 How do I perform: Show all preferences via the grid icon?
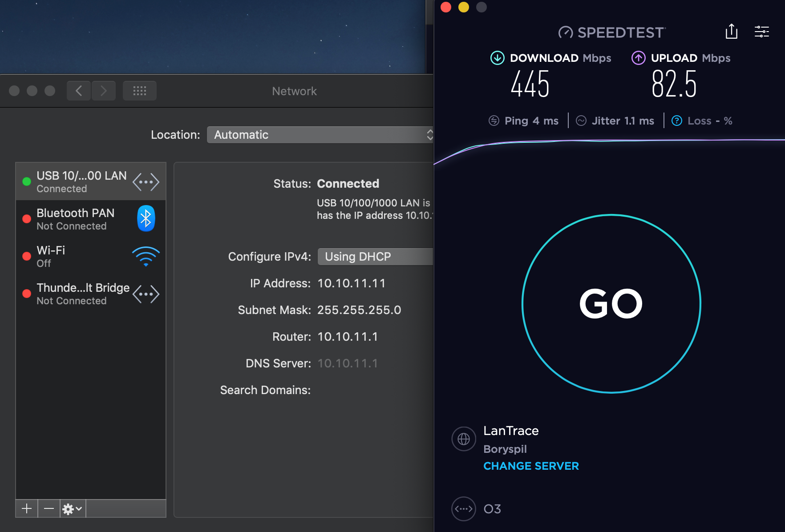[140, 91]
